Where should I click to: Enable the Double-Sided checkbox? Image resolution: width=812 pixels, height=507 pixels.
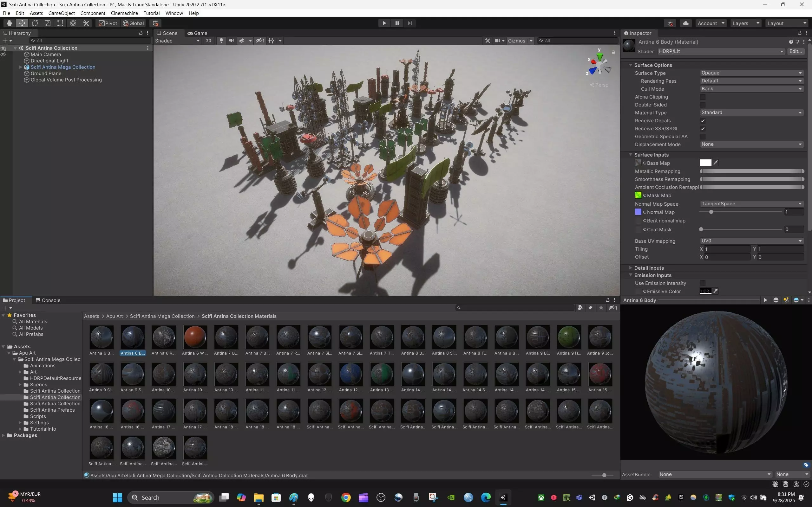pos(703,105)
